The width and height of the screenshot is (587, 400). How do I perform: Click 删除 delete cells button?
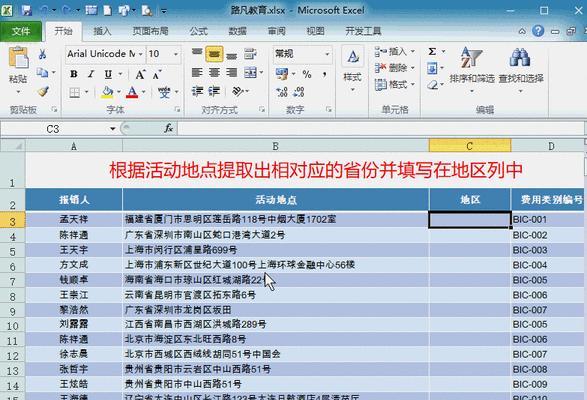[395, 68]
